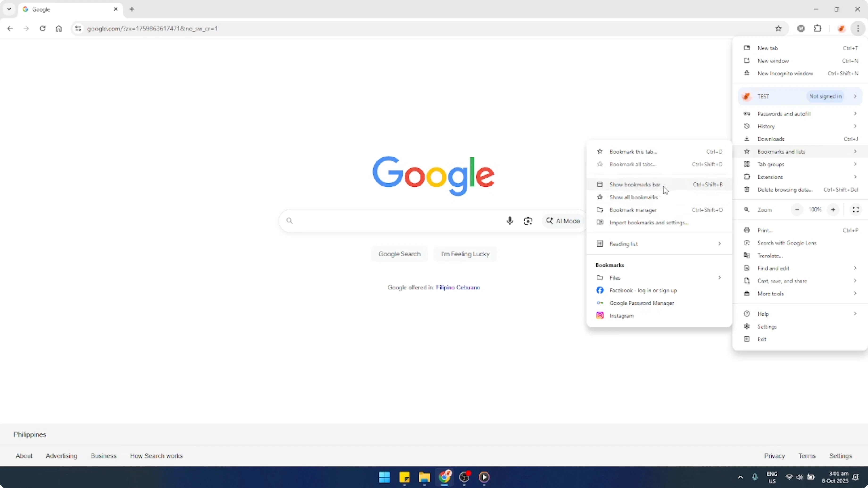Expand Find and edit submenu

[x=800, y=269]
